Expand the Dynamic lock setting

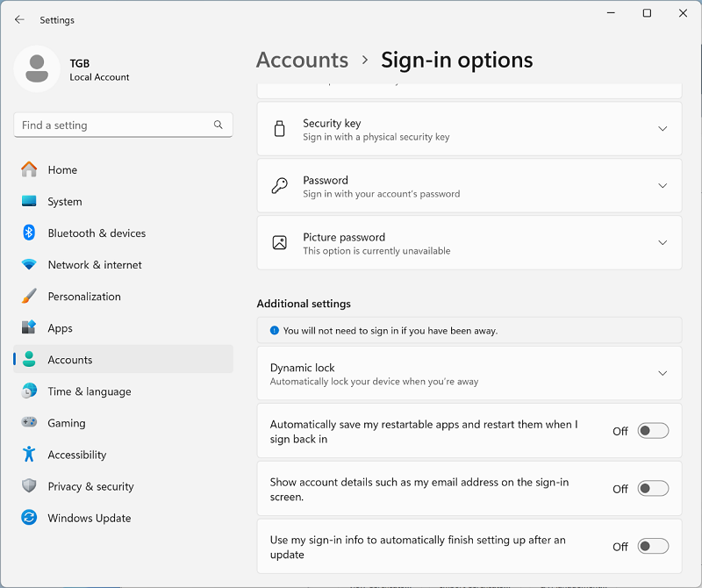(x=662, y=373)
